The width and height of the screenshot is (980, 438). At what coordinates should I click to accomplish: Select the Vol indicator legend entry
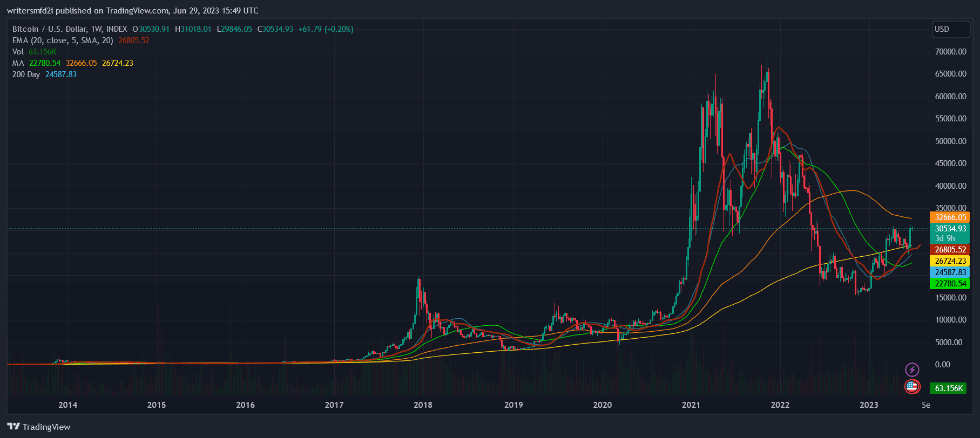18,52
